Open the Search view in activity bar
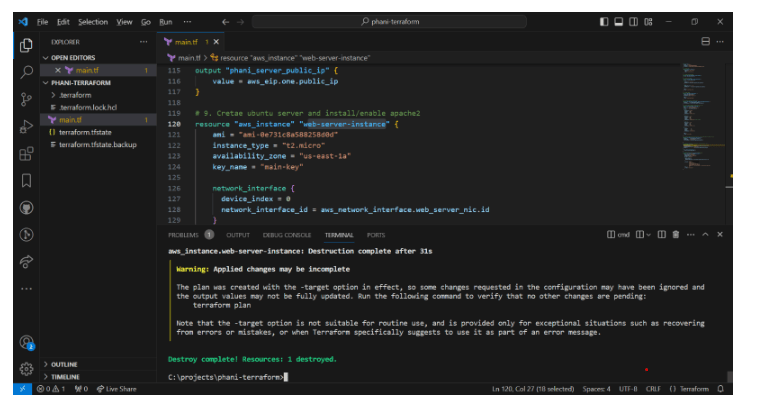 coord(27,72)
